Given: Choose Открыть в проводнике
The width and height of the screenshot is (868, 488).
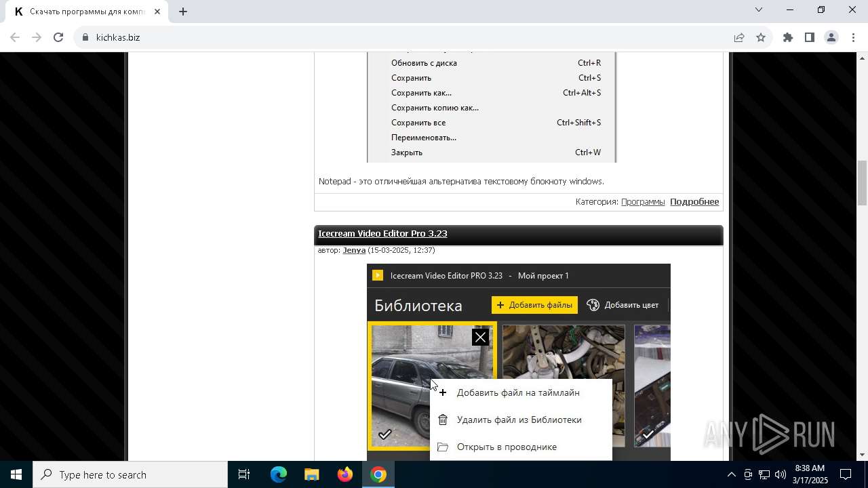Looking at the screenshot, I should (x=521, y=447).
